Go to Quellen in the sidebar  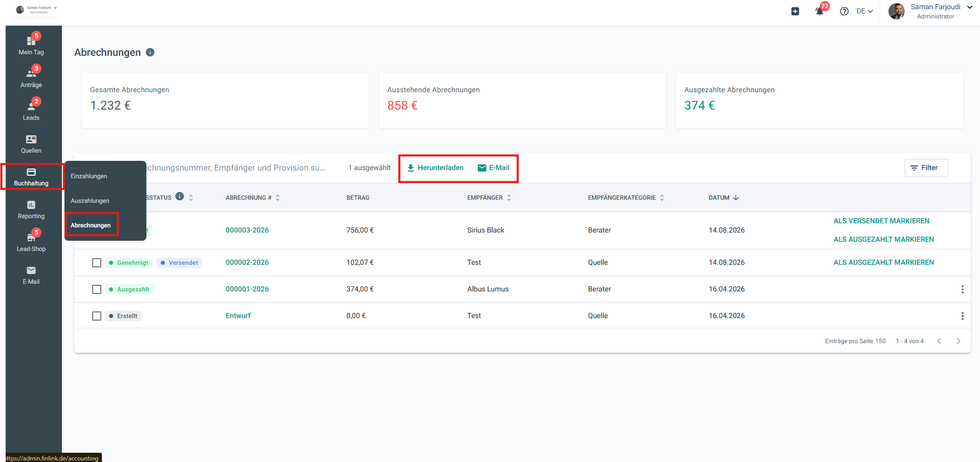tap(31, 143)
